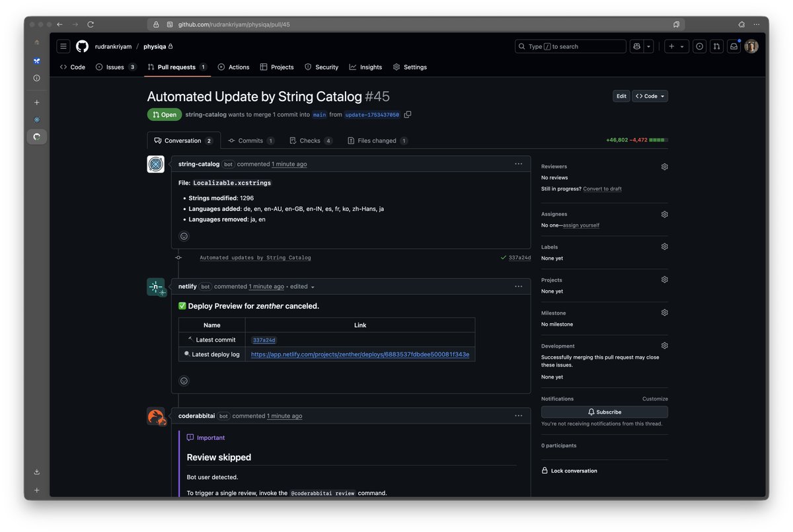Viewport: 793px width, 532px height.
Task: Open your pull requests from header icon
Action: 716,46
